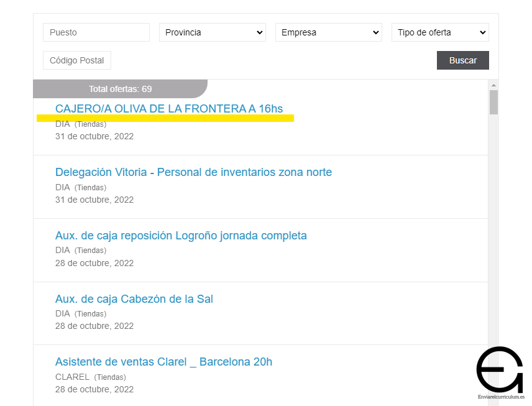The image size is (532, 406).
Task: Expand the Empresa dropdown
Action: pyautogui.click(x=329, y=32)
